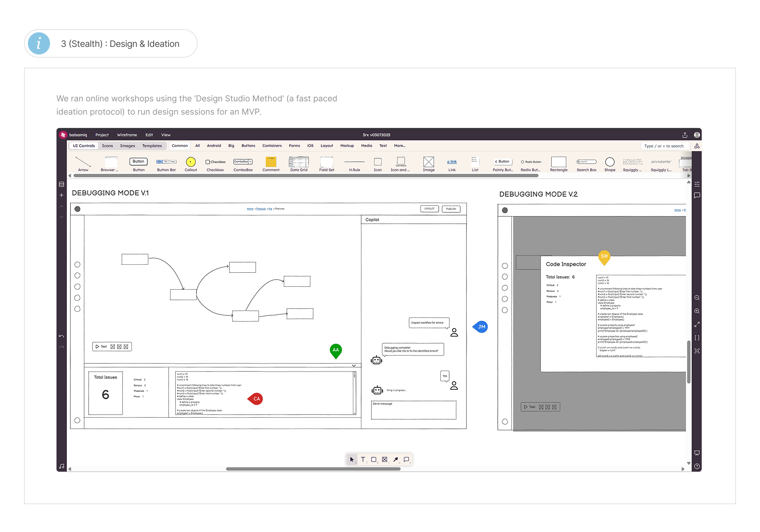Viewport: 760px width, 532px height.
Task: Select first radio circle in V.1 sidebar
Action: 77,265
